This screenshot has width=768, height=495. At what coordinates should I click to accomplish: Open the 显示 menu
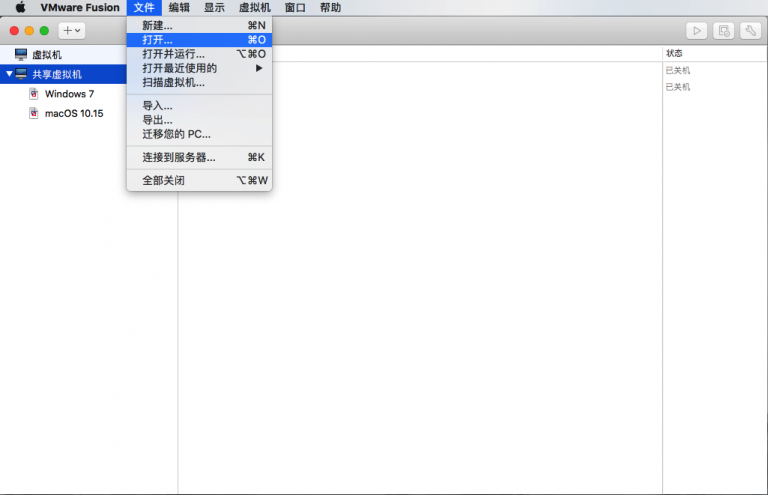click(x=214, y=7)
